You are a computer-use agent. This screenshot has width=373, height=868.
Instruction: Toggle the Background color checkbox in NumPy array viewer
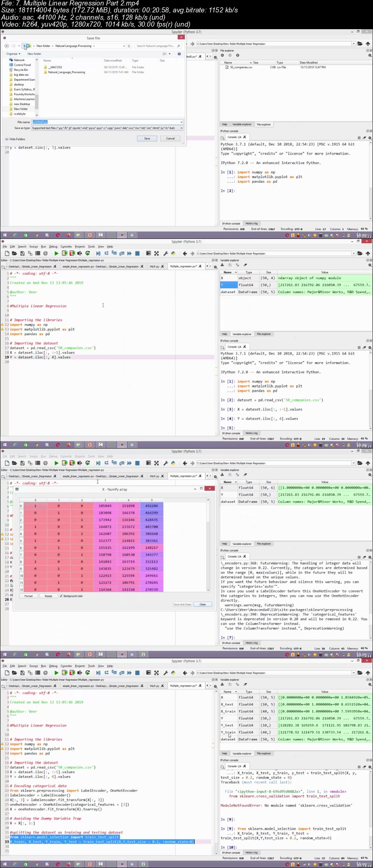pos(61,596)
